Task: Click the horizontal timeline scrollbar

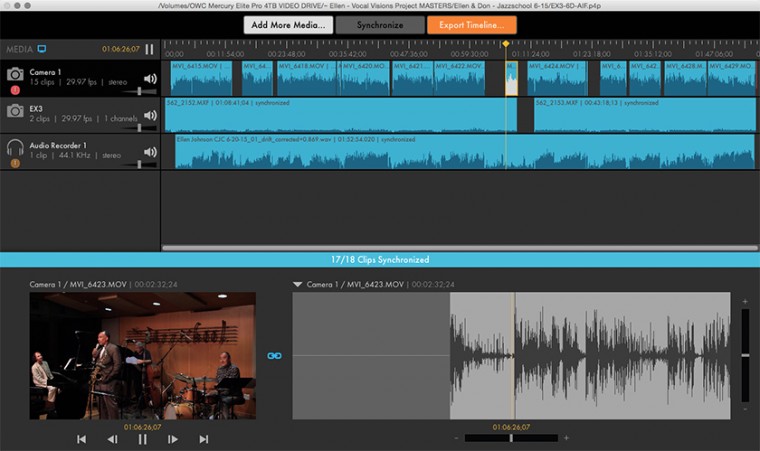Action: pyautogui.click(x=459, y=248)
